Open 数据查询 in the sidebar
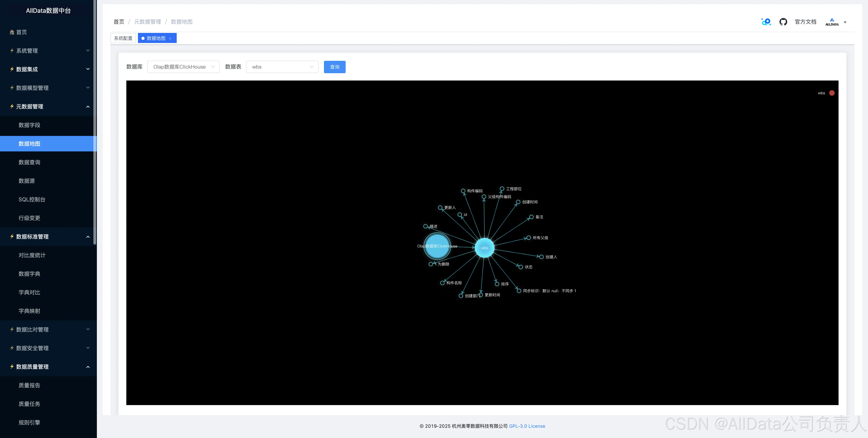This screenshot has height=438, width=868. pos(29,162)
